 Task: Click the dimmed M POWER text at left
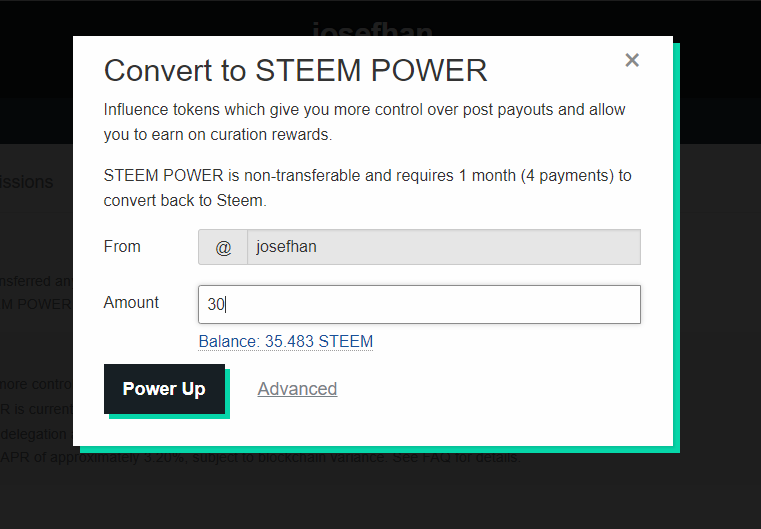(x=36, y=304)
